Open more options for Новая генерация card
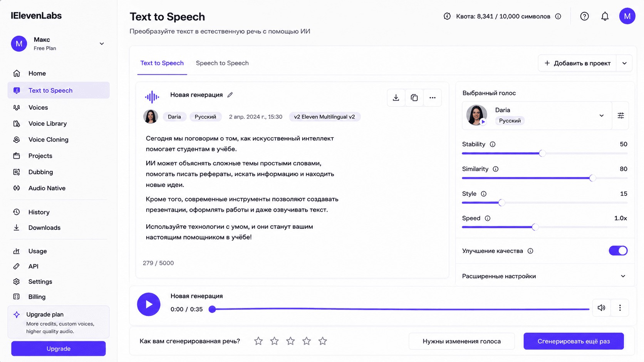This screenshot has width=644, height=362. 433,98
